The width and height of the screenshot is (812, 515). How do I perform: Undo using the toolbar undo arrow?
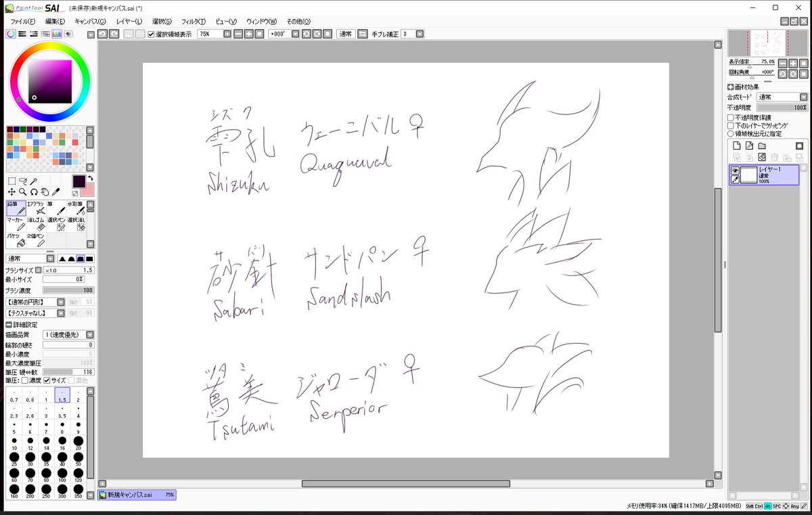(x=103, y=34)
